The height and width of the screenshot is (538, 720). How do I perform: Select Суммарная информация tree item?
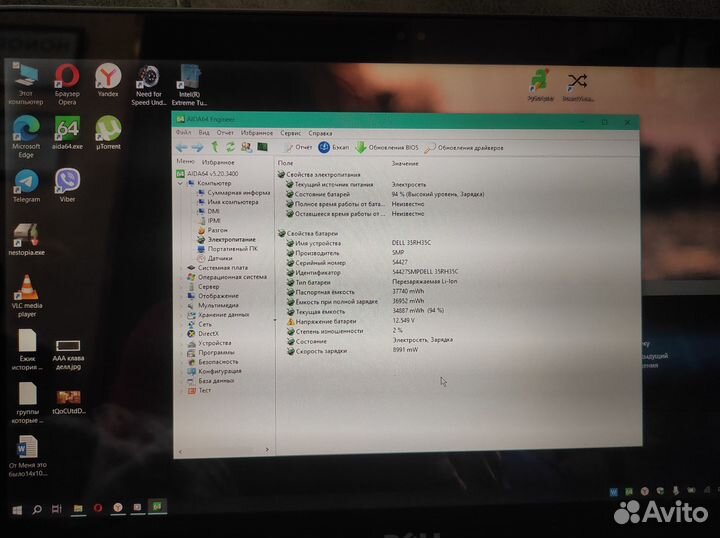(234, 193)
